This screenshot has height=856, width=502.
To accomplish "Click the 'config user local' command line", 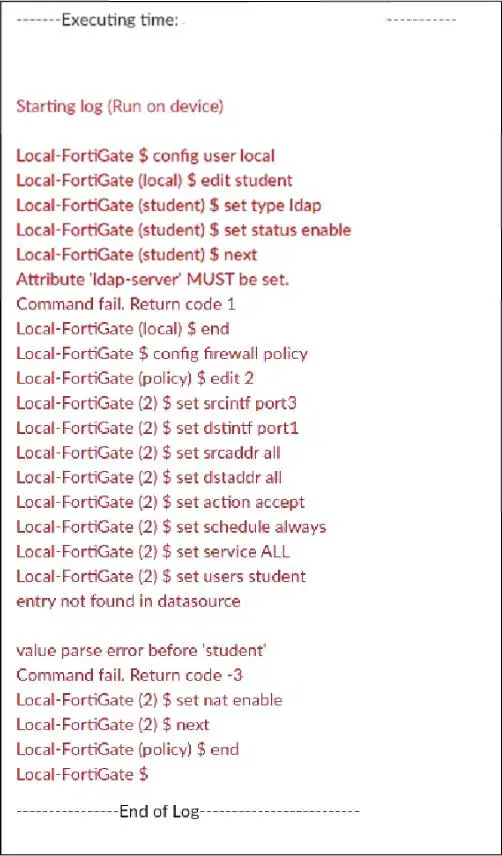I will (x=145, y=156).
